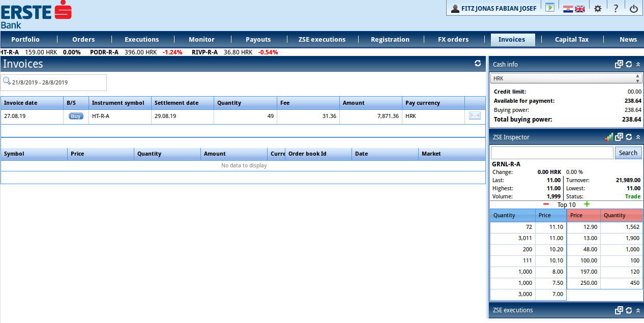Open the chart icon in ZSE Inspector

click(609, 137)
